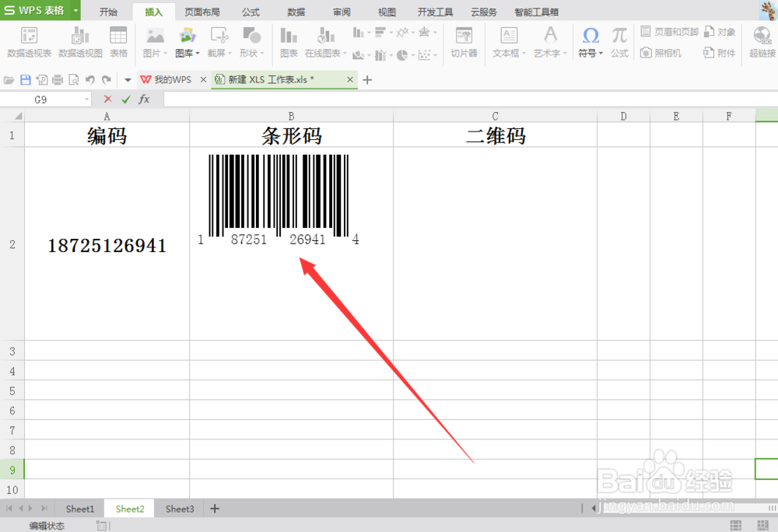Expand the 截屏 dropdown arrow
The width and height of the screenshot is (778, 532).
(x=230, y=53)
